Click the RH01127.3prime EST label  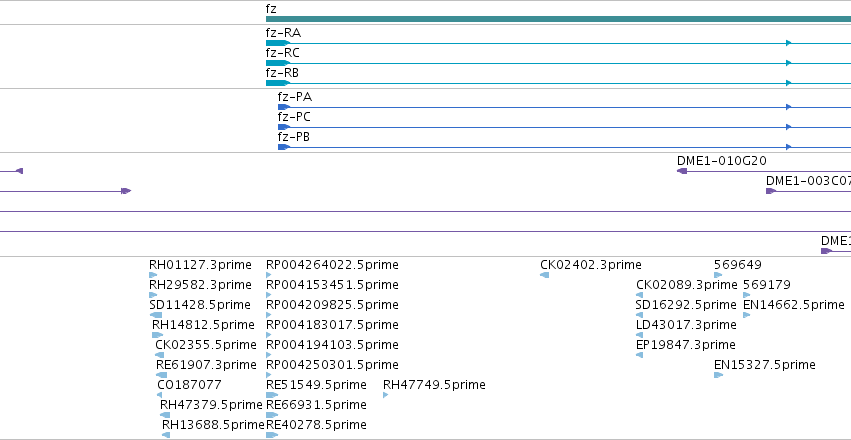click(x=200, y=265)
